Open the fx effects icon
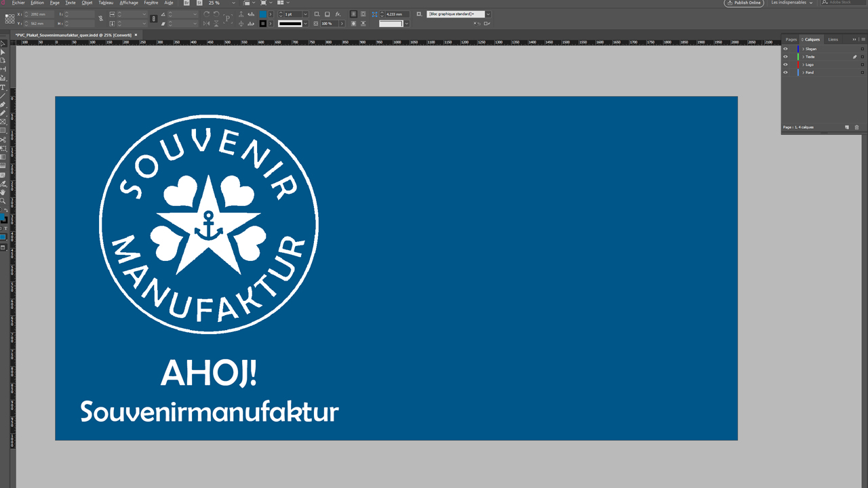This screenshot has height=488, width=868. [x=338, y=14]
